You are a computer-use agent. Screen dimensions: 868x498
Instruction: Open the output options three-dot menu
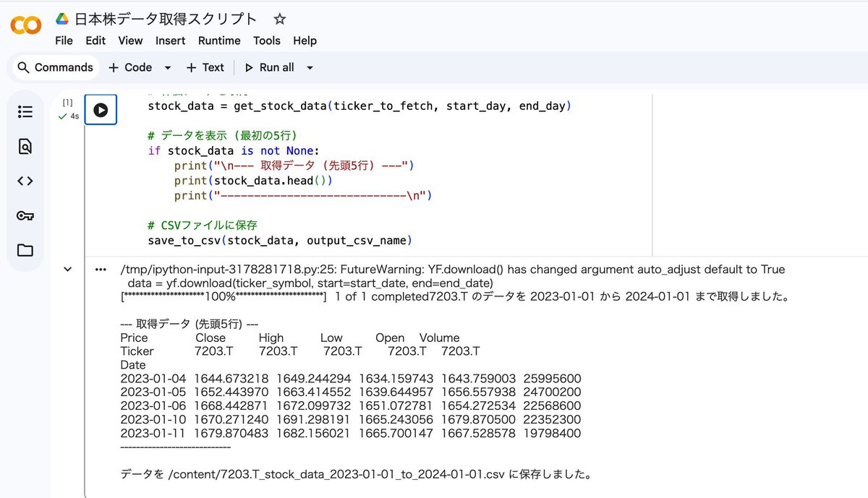pyautogui.click(x=101, y=269)
